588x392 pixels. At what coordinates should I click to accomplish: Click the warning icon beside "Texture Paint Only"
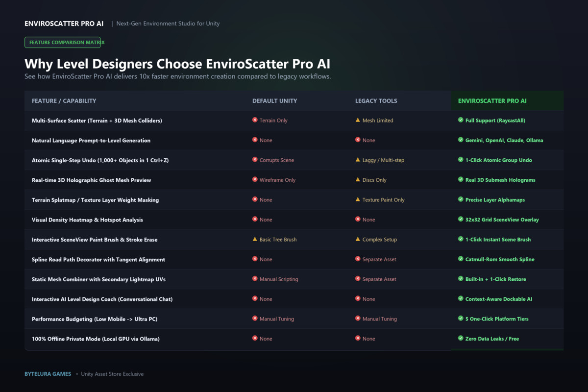tap(358, 199)
